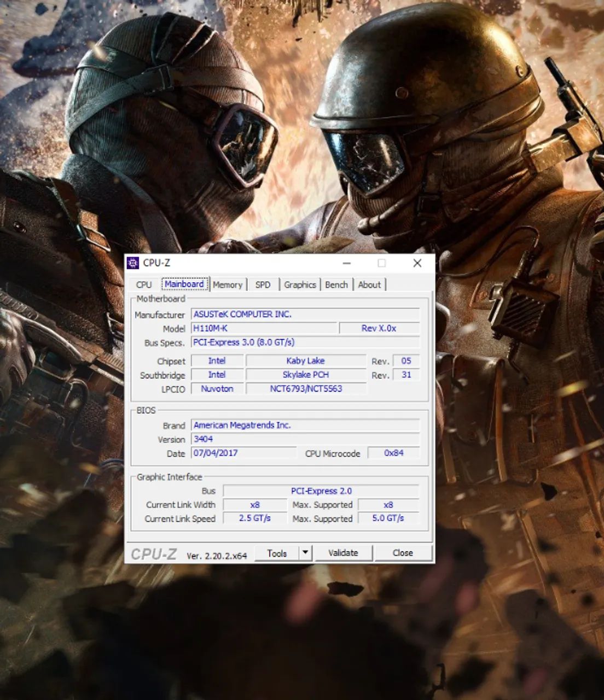Click the LPCIO Nuvoton field
This screenshot has height=700, width=604.
[217, 389]
